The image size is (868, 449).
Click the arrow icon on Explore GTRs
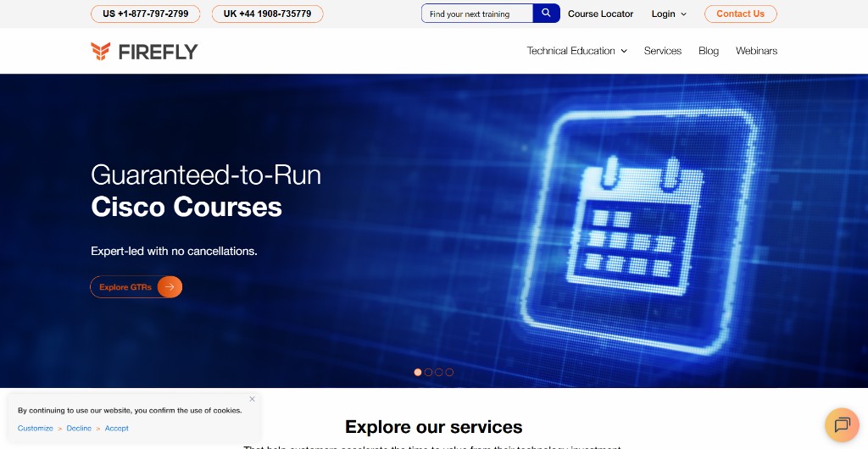tap(170, 287)
